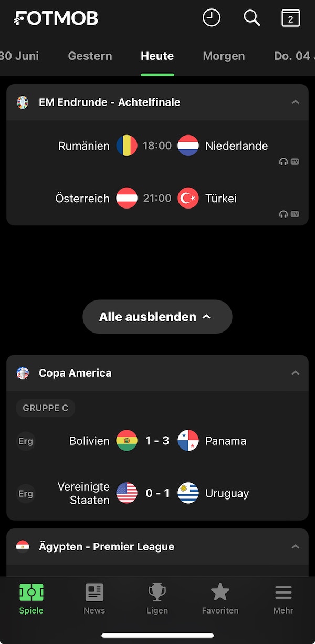This screenshot has width=315, height=644.
Task: Tap the GRUPPE C label
Action: (45, 408)
